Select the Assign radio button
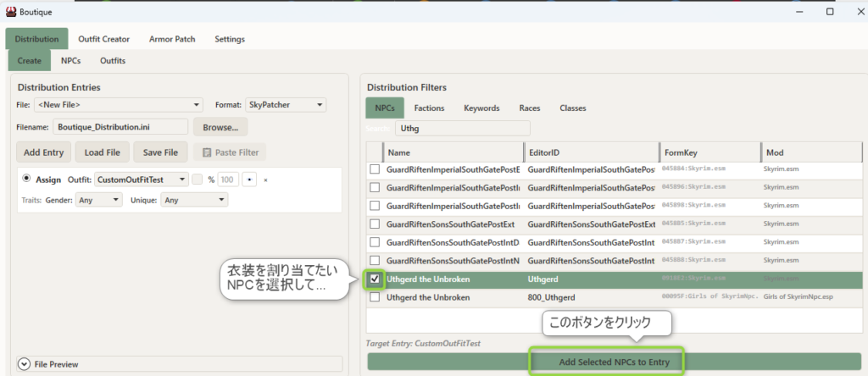868x376 pixels. tap(26, 179)
